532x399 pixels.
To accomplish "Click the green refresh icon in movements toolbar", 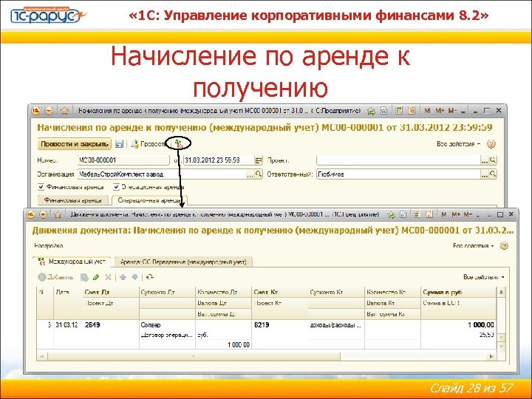I will tap(149, 277).
